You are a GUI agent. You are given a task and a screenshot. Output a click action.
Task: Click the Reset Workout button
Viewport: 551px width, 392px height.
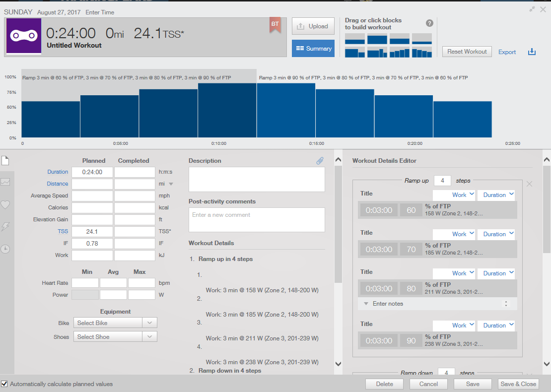coord(467,52)
